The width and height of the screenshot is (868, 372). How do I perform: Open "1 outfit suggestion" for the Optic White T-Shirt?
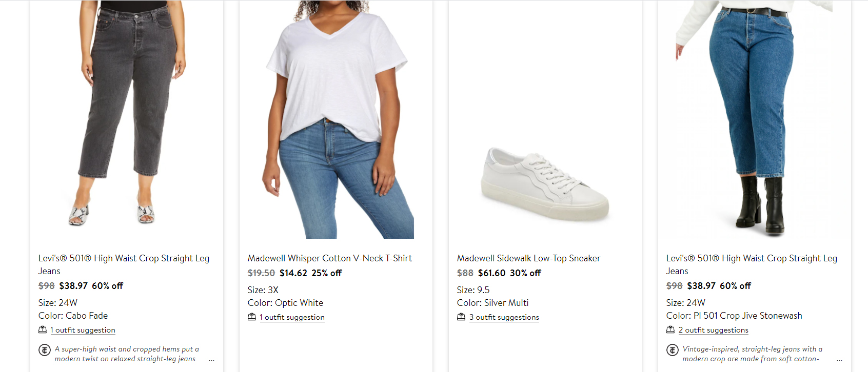tap(292, 318)
